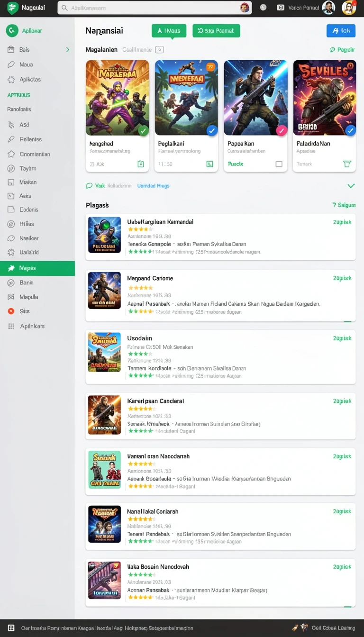Viewport: 364px width, 637px height.
Task: Click the star rating of Karerl psan Cancleral
Action: [x=140, y=409]
